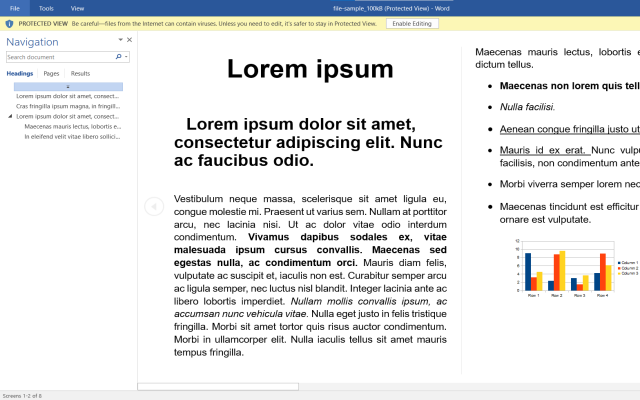The width and height of the screenshot is (640, 400).
Task: Click the Protected View shield icon
Action: point(9,22)
